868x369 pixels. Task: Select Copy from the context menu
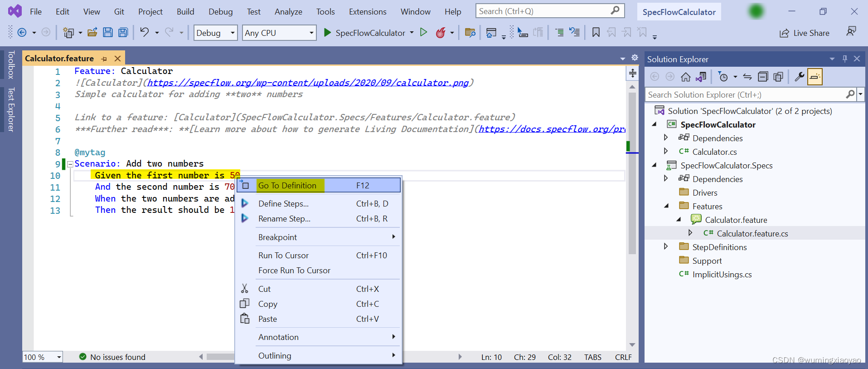(x=319, y=304)
